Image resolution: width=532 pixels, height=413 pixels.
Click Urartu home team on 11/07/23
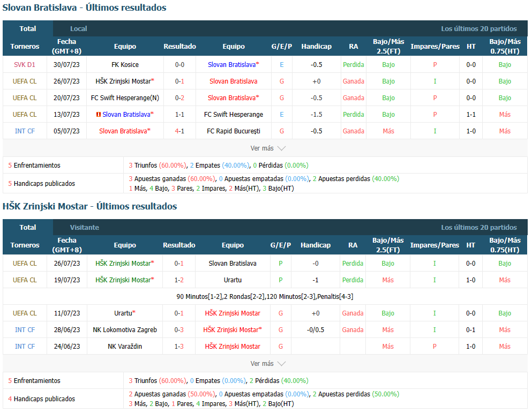[124, 313]
